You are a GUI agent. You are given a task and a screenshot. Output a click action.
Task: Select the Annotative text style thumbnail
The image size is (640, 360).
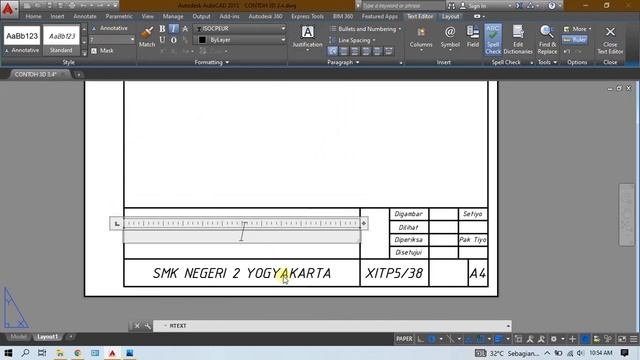point(22,40)
